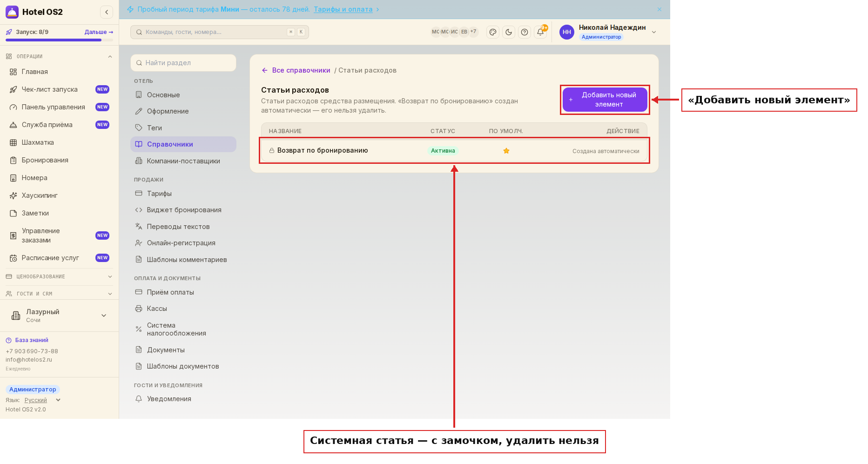Click the Служба приёма bell icon

[x=13, y=125]
